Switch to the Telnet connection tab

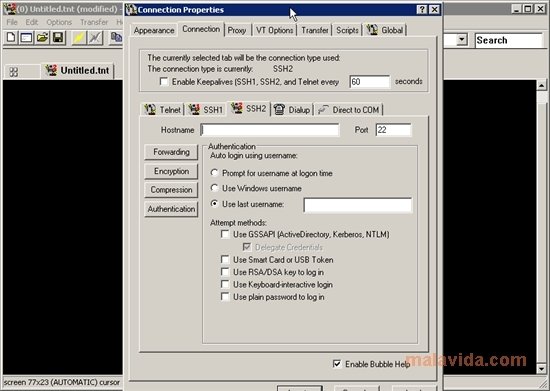coord(163,110)
